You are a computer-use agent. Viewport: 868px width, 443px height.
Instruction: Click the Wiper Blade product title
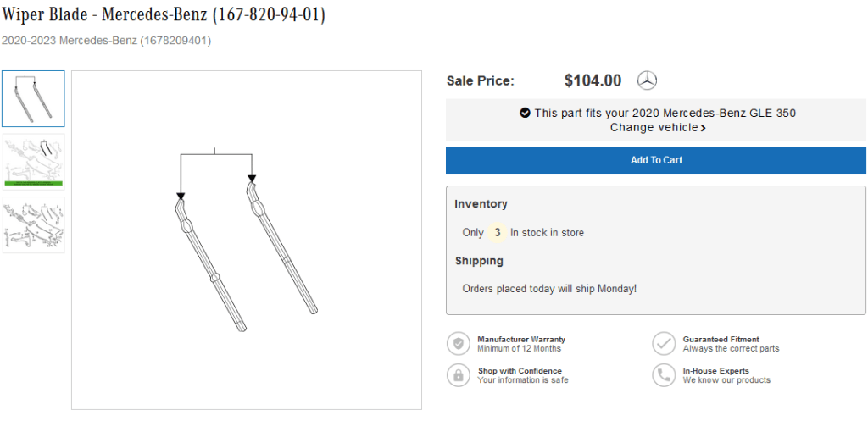click(164, 14)
